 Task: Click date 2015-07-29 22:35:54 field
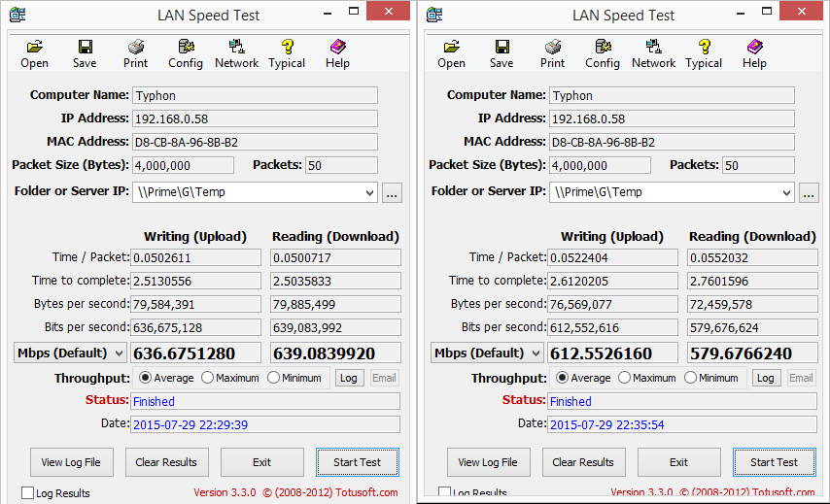(682, 424)
